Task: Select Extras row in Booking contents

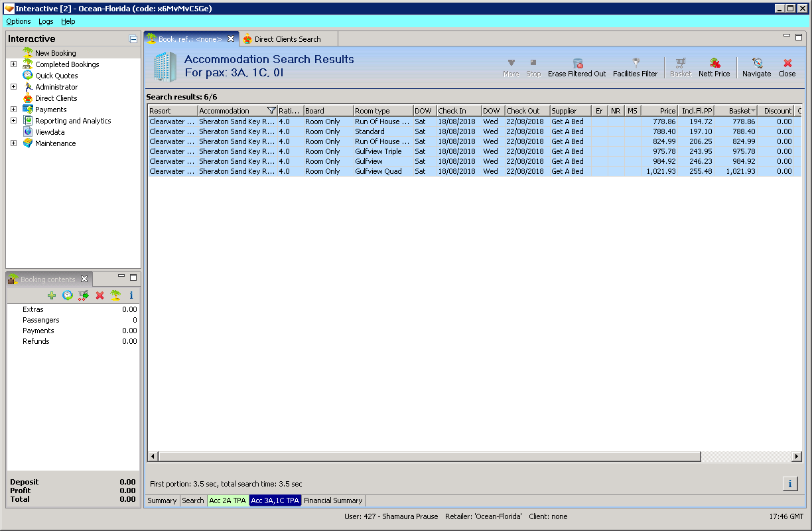Action: tap(73, 309)
